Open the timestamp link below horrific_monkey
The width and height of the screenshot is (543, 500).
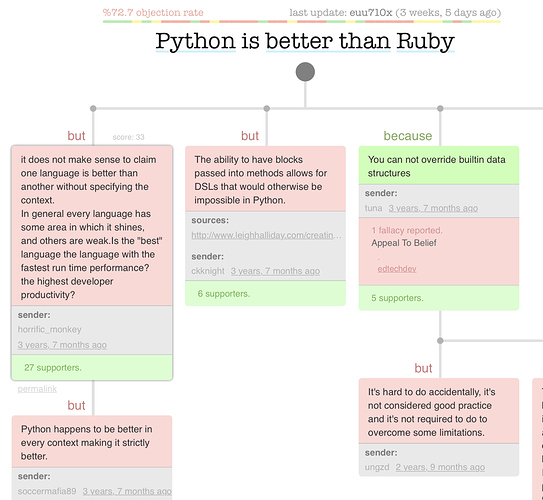click(62, 345)
